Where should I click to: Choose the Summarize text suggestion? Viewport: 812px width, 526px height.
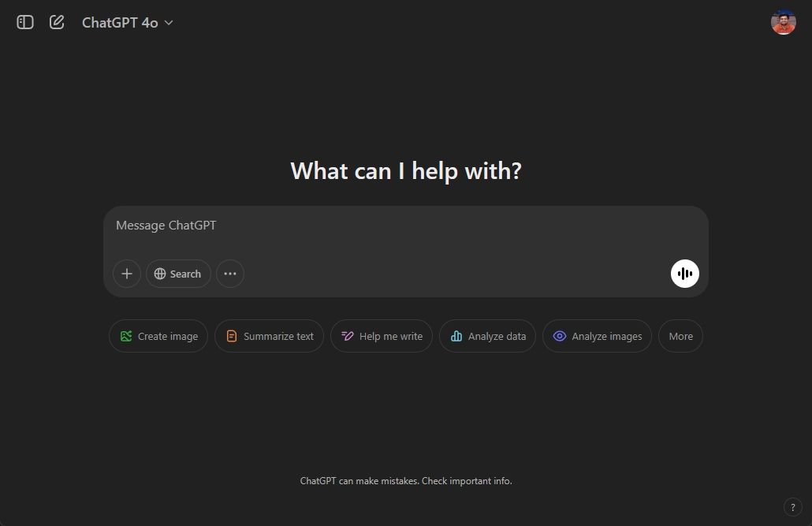coord(269,336)
